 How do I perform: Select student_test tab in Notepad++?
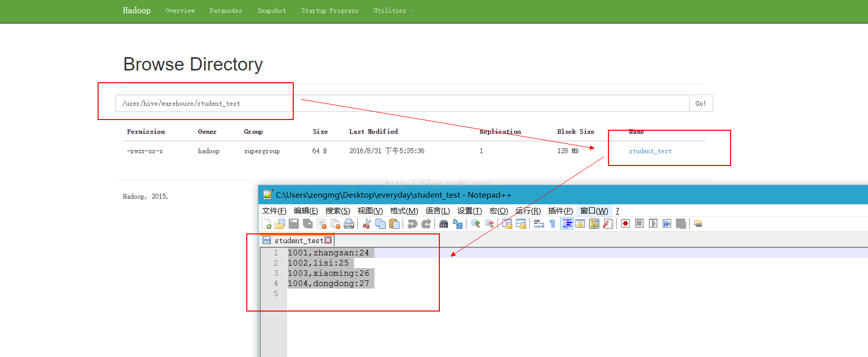298,241
